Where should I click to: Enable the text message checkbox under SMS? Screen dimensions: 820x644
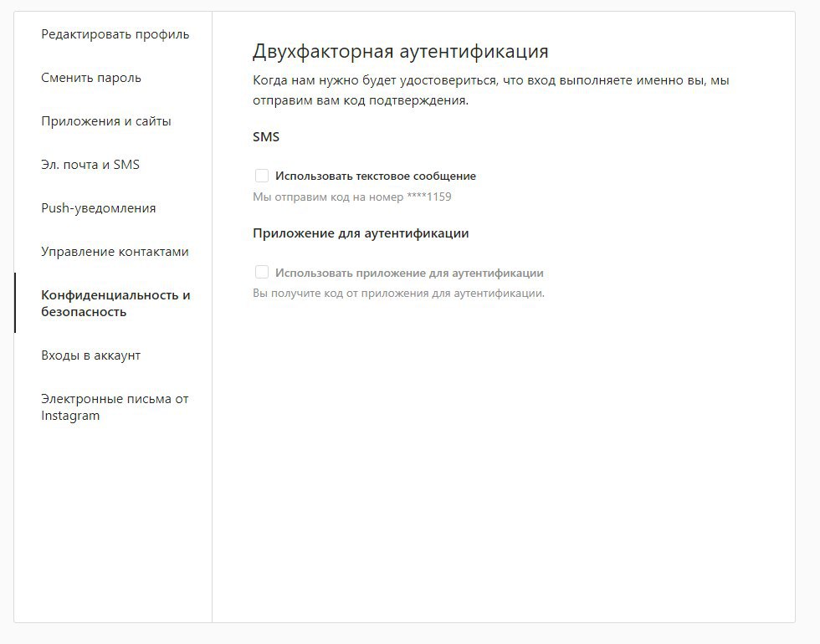pos(261,176)
